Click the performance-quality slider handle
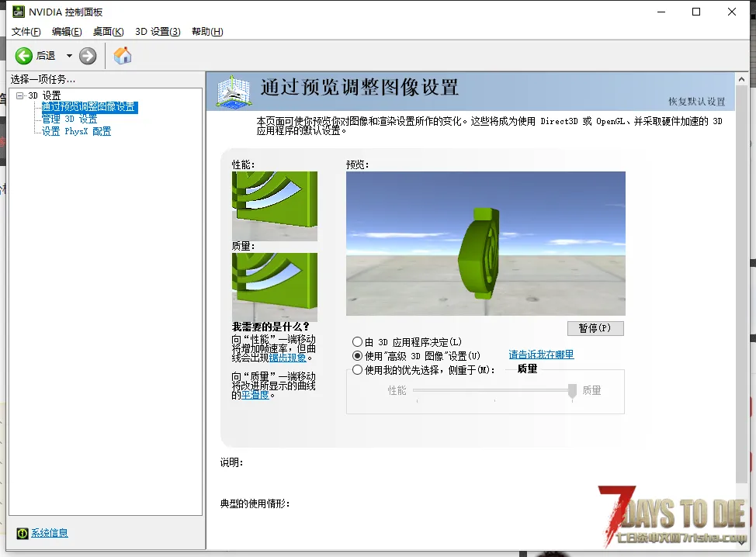 pyautogui.click(x=572, y=391)
